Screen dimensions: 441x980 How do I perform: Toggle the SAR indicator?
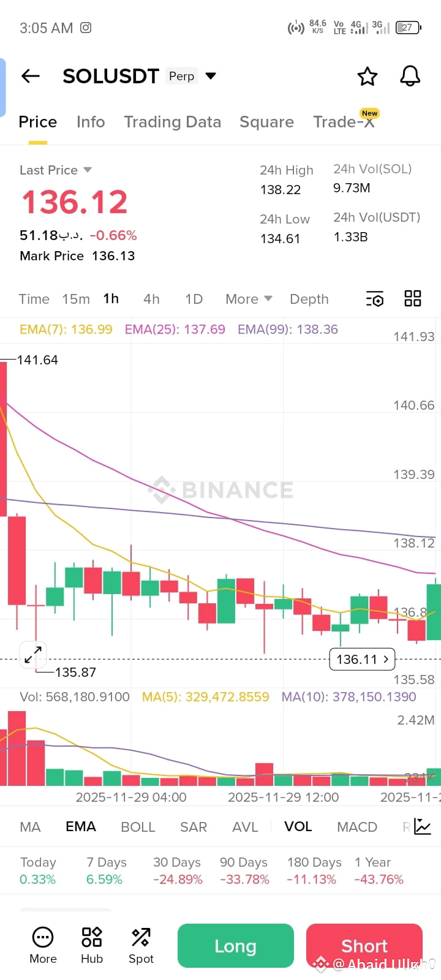[x=194, y=827]
